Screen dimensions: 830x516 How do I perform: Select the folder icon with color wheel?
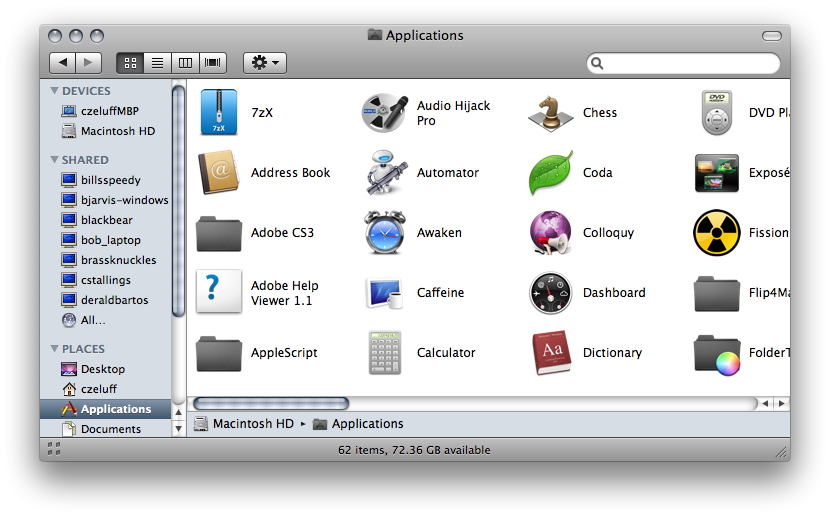click(x=717, y=354)
